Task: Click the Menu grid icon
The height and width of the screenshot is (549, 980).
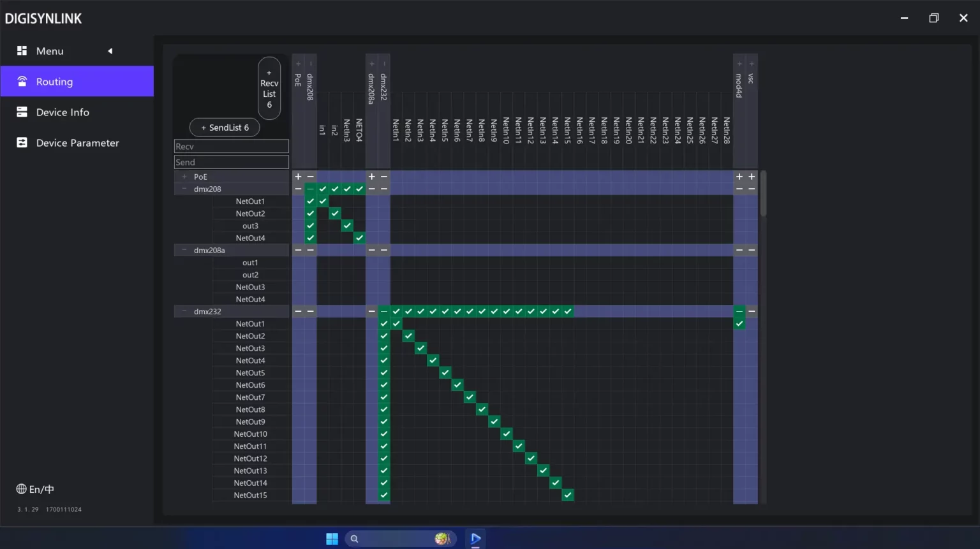Action: pos(22,51)
